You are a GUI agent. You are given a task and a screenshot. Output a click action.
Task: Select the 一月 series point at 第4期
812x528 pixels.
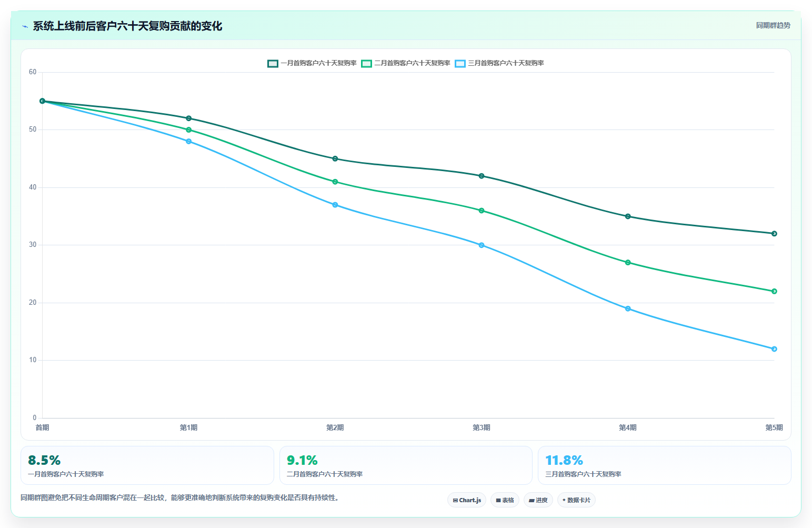coord(628,216)
